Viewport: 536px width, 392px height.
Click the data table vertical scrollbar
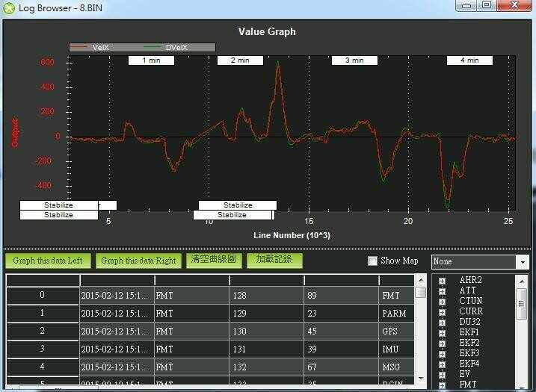421,336
